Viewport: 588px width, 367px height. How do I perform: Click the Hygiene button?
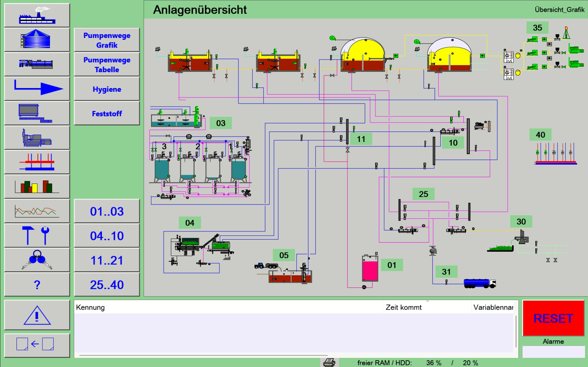tap(107, 89)
